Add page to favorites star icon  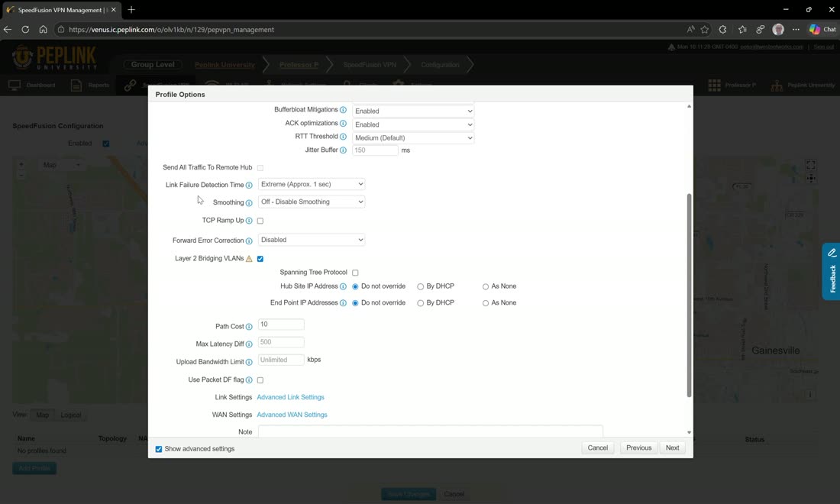click(x=705, y=30)
